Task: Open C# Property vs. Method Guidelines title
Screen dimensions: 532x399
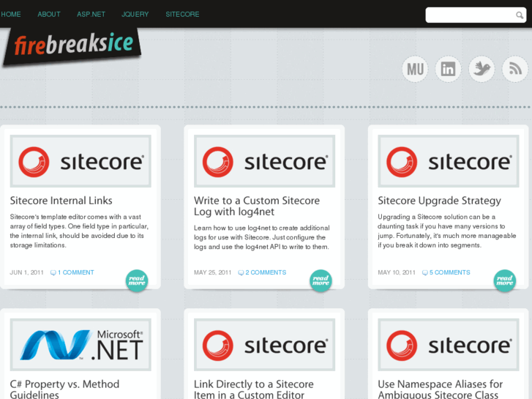Action: click(64, 389)
